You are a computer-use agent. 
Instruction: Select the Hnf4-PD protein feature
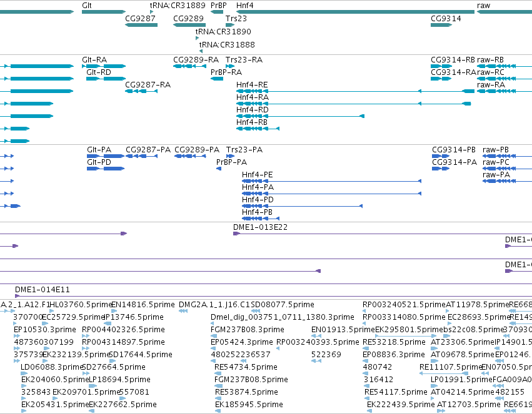(302, 206)
